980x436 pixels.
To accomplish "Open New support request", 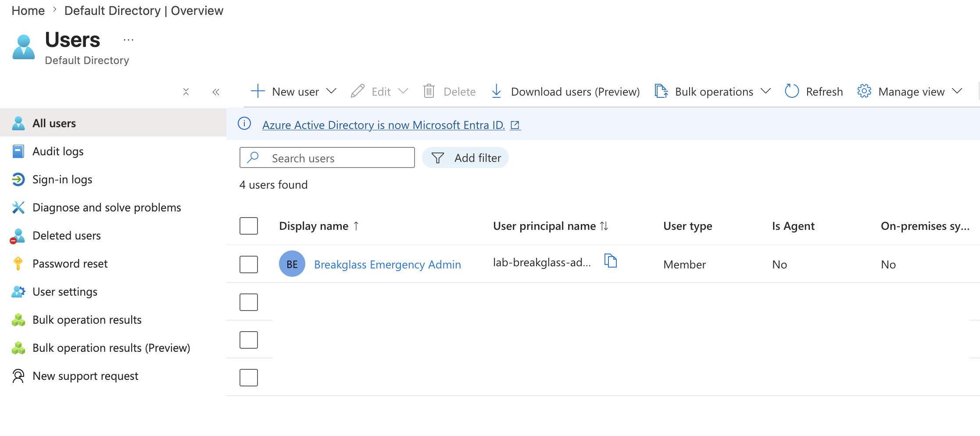I will click(113, 376).
